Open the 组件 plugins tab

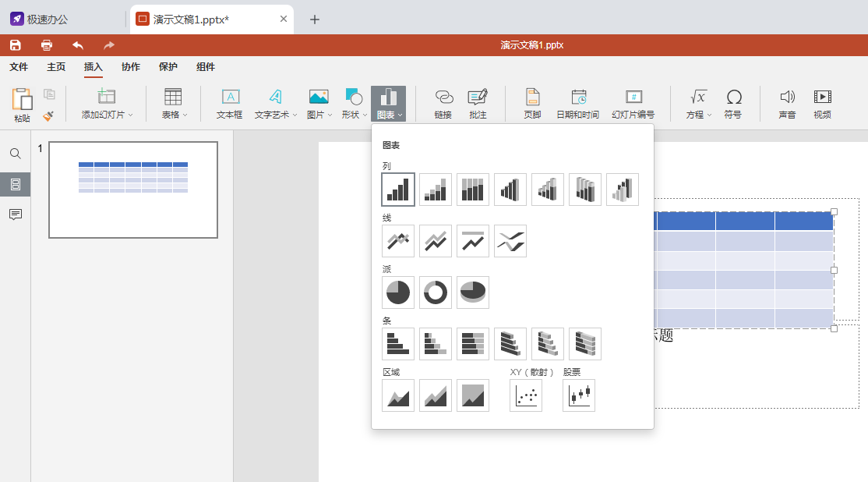pos(206,67)
